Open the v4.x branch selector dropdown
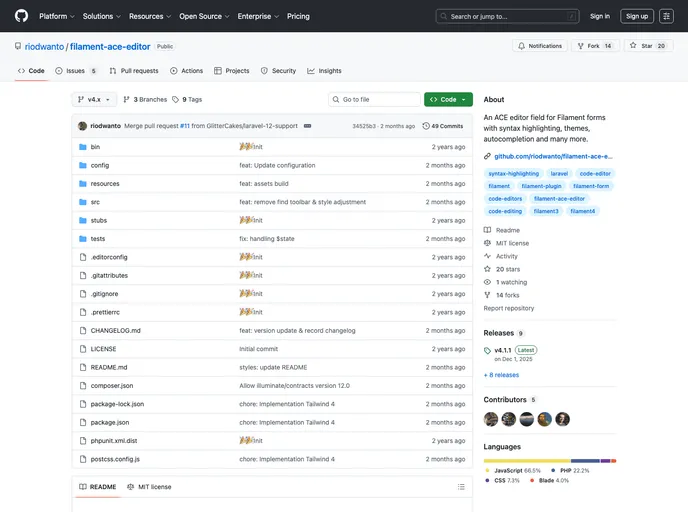688x512 pixels. [94, 100]
